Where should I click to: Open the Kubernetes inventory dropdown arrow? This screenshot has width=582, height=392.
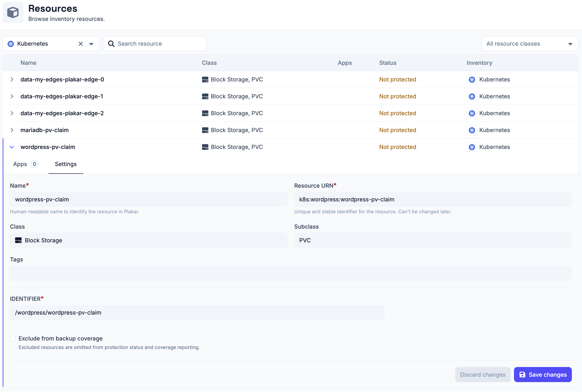(91, 44)
